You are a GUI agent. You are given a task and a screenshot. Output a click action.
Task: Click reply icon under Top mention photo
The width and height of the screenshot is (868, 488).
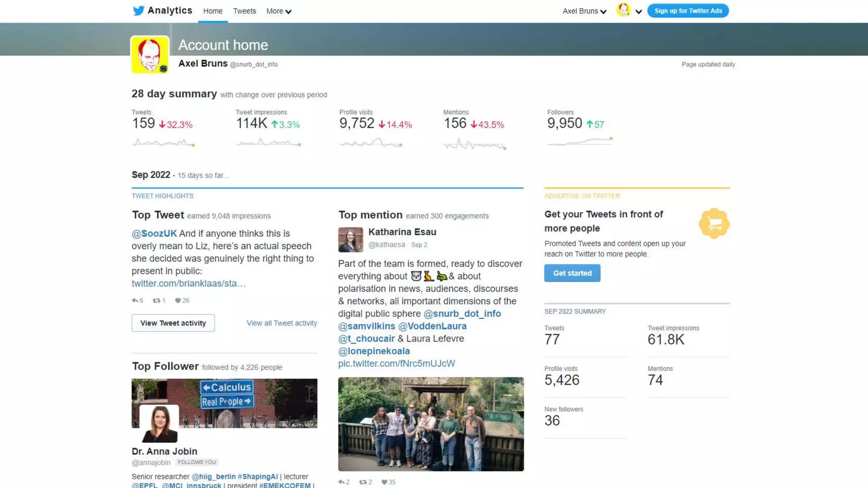(x=341, y=482)
